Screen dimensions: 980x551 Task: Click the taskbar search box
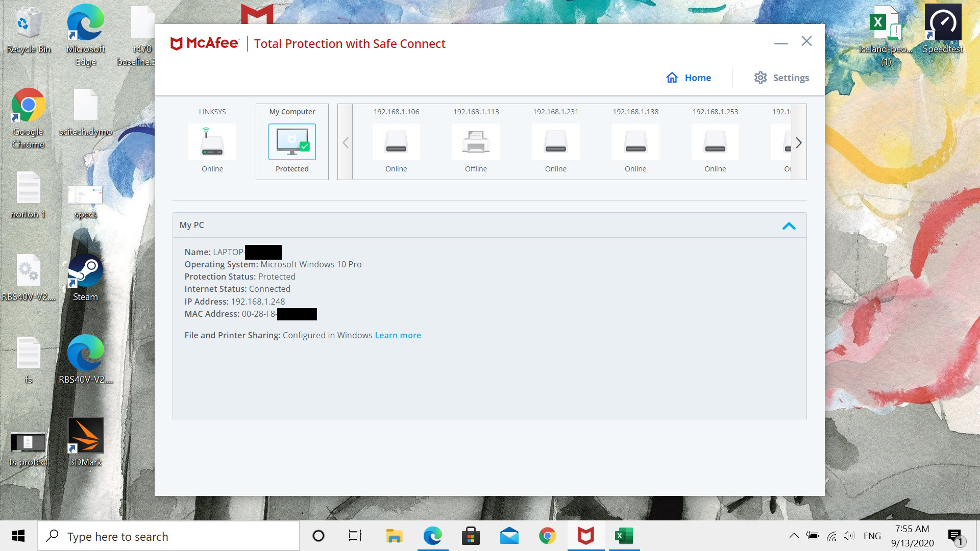coord(168,536)
